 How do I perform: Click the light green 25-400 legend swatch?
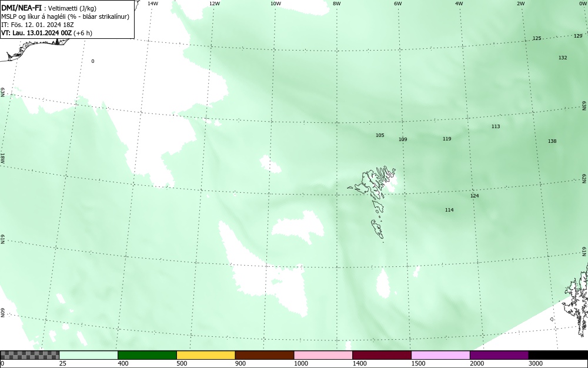click(x=89, y=355)
